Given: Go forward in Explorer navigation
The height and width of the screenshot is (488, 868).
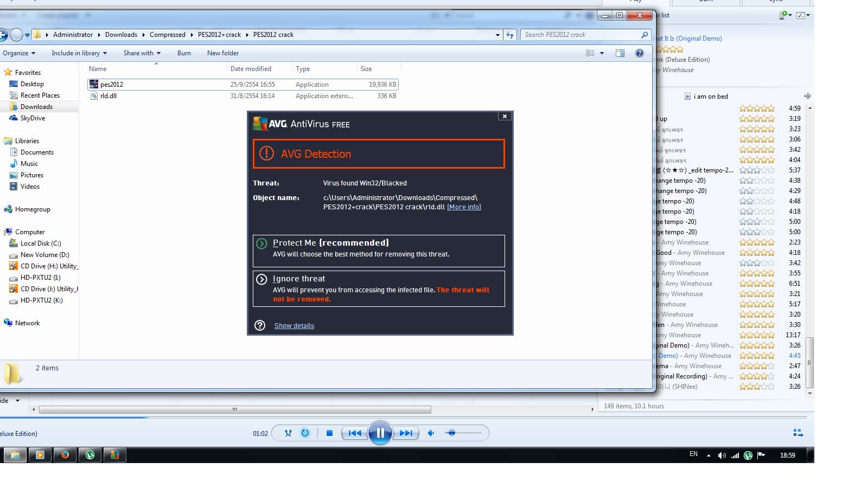Looking at the screenshot, I should tap(17, 35).
